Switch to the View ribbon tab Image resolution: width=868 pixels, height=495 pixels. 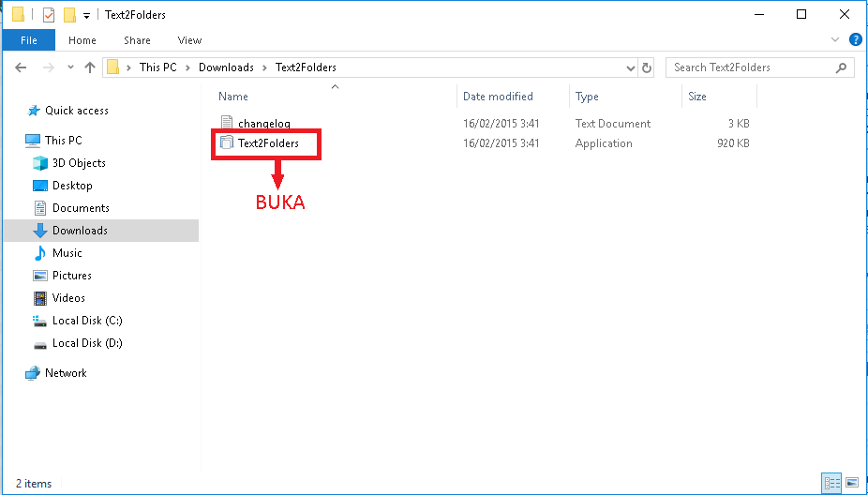(189, 40)
